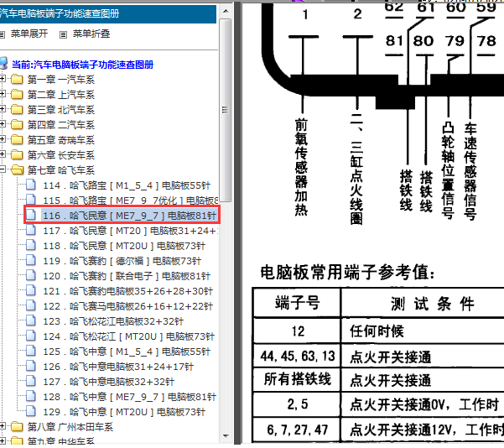
Task: Open 119 . 哈飞赛豹 [德尔福] 电脑板73针
Action: point(122,261)
